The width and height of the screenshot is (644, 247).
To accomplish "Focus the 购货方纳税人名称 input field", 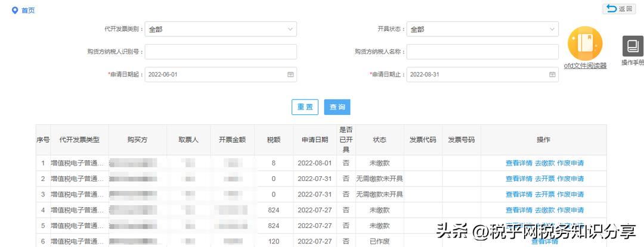I will click(x=482, y=52).
